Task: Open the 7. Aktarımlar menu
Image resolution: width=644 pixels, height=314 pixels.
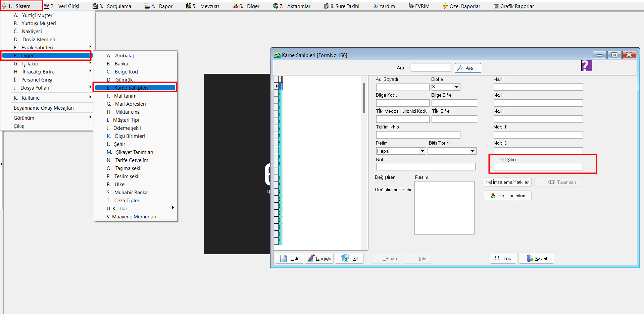Action: click(x=291, y=6)
